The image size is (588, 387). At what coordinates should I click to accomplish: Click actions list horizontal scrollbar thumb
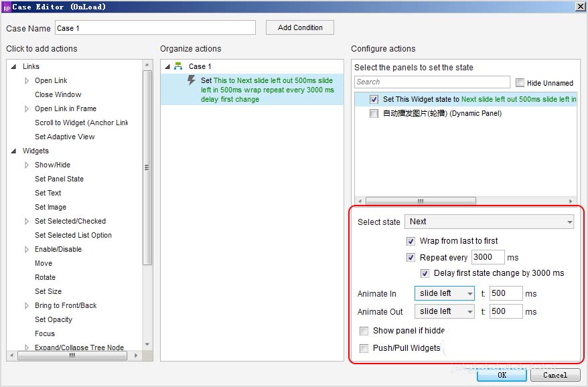[x=72, y=355]
